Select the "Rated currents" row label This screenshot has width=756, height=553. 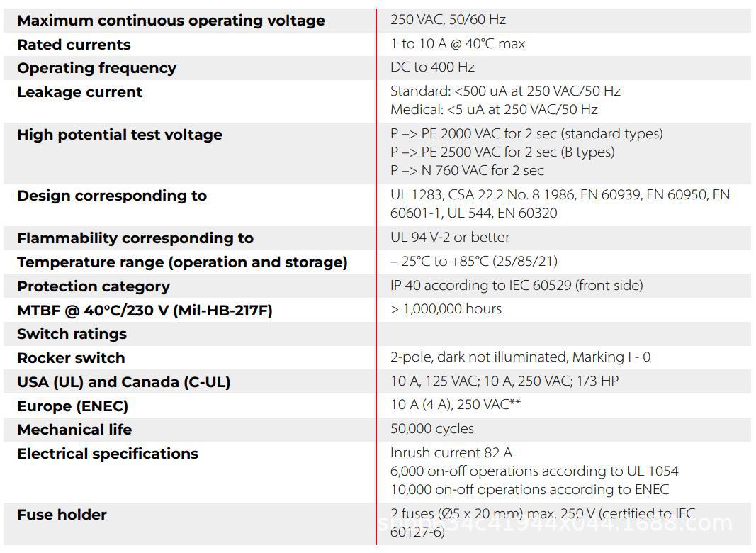pos(74,45)
